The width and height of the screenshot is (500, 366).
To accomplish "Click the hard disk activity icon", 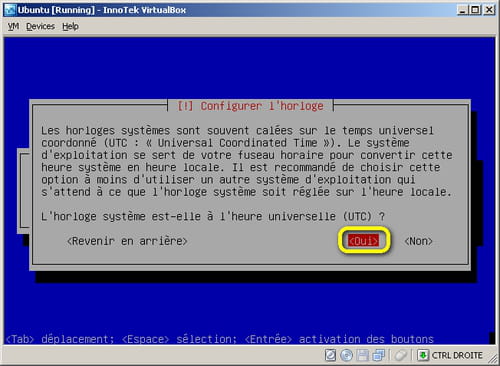I will pyautogui.click(x=330, y=355).
